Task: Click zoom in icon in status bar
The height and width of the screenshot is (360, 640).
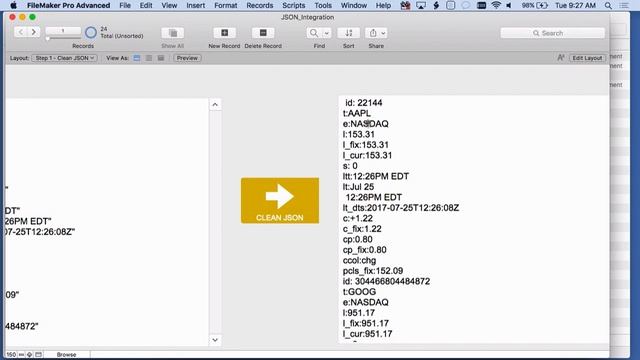Action: point(29,354)
